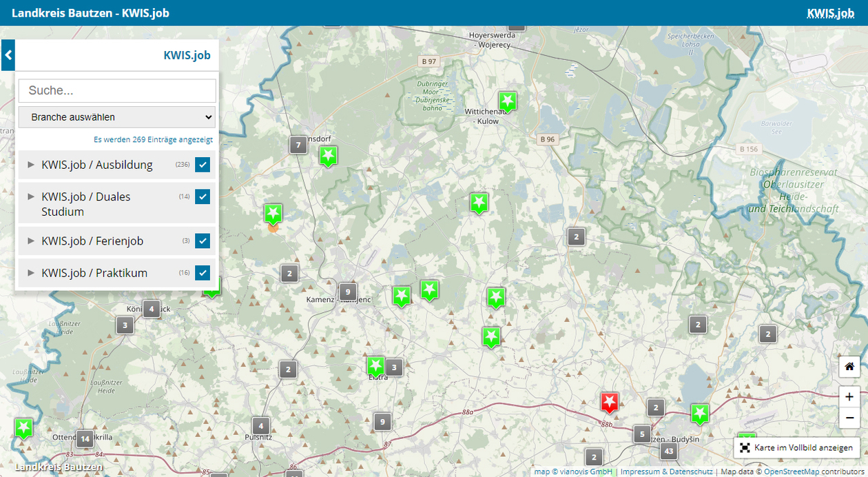Open the KWIS.job link in header
Screen dimensions: 868x477
pos(830,13)
